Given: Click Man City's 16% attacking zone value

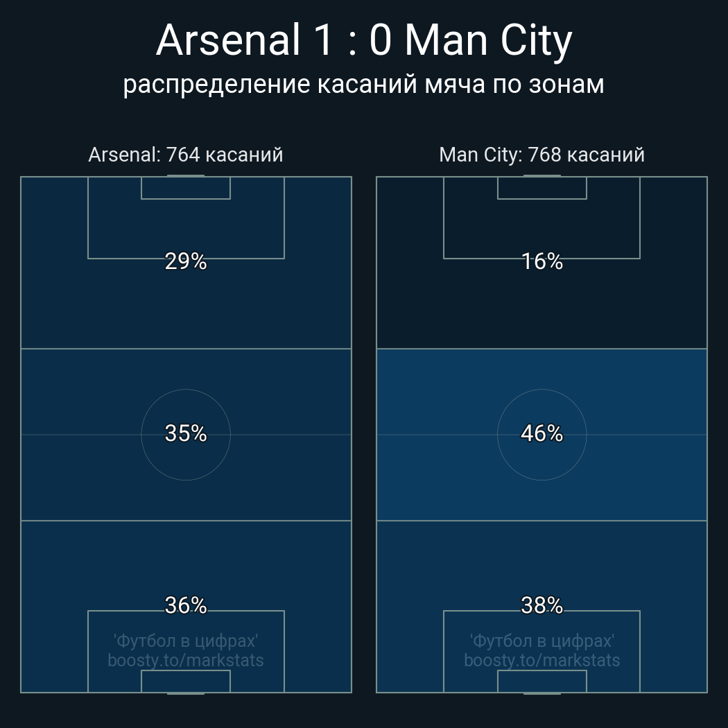Looking at the screenshot, I should [x=541, y=261].
